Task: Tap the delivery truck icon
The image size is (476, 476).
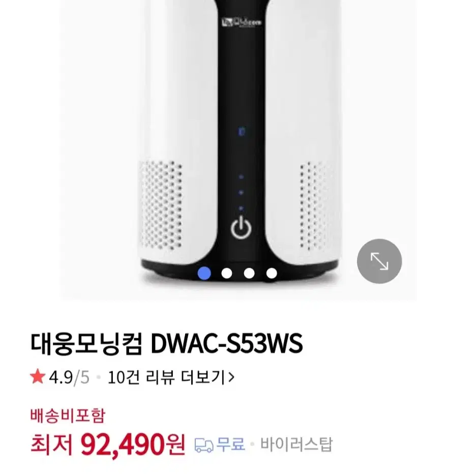Action: [x=204, y=445]
